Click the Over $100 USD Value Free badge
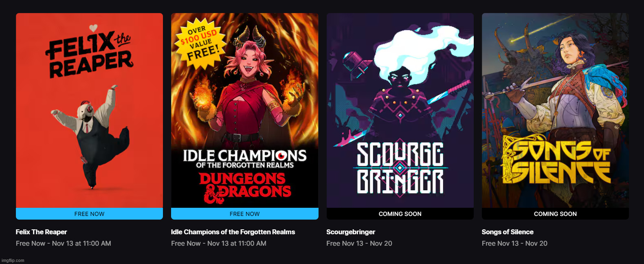 pyautogui.click(x=200, y=43)
